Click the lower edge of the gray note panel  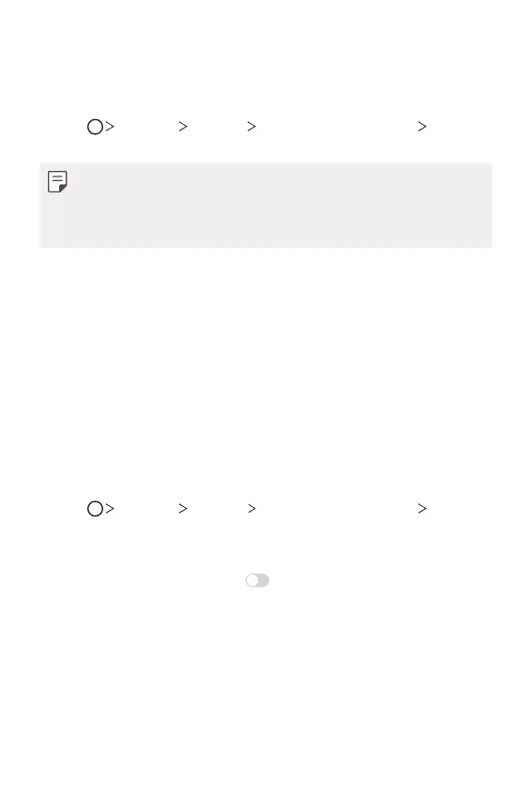click(266, 246)
